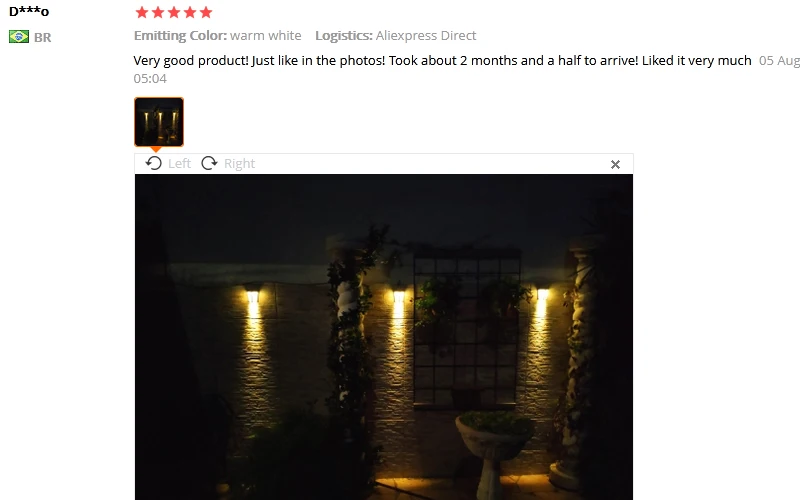
Task: Click reviewer name D***o
Action: pos(29,11)
